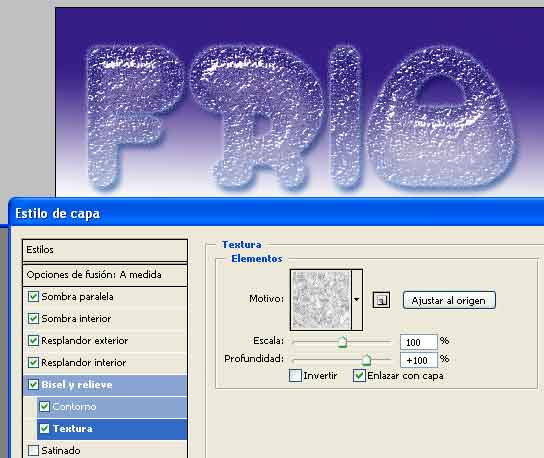Open Opciones de fusión: A medida
The height and width of the screenshot is (458, 544).
click(x=105, y=275)
